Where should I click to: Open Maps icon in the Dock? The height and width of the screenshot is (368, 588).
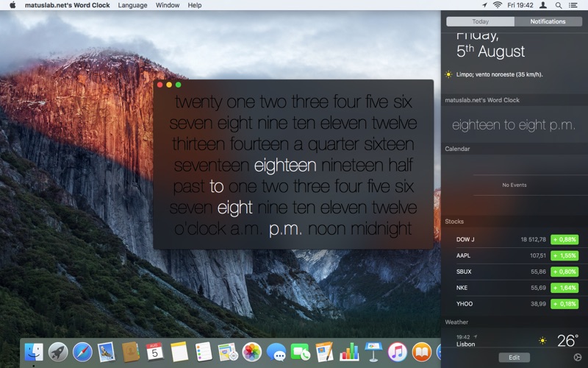228,352
